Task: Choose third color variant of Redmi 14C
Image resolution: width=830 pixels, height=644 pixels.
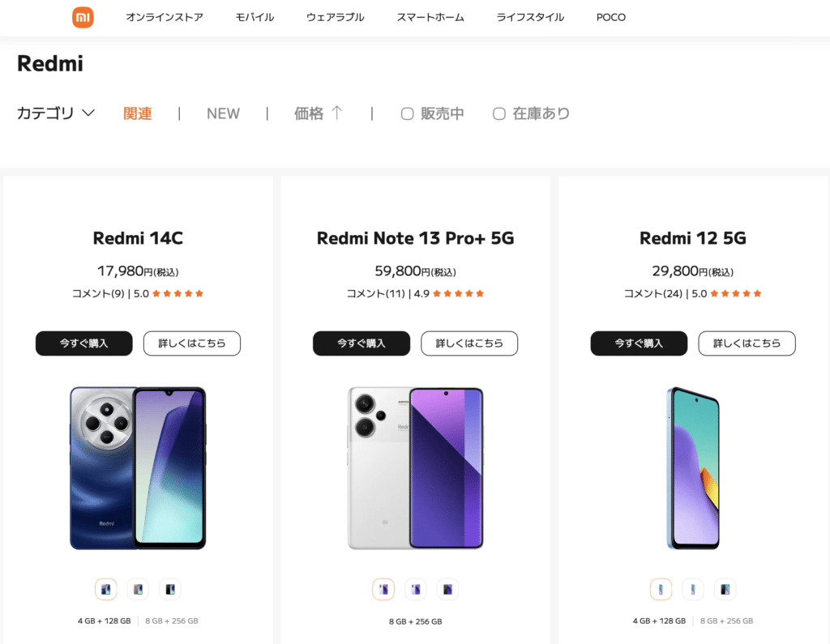Action: click(x=170, y=589)
